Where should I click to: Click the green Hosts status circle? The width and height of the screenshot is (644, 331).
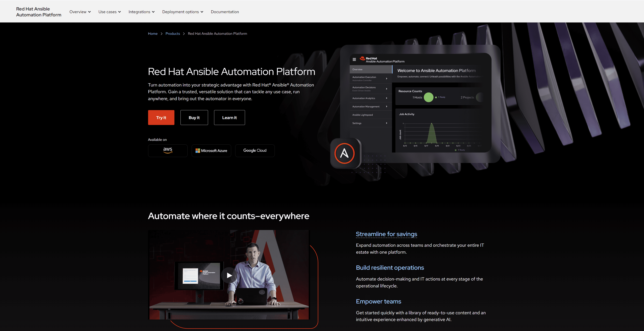429,97
